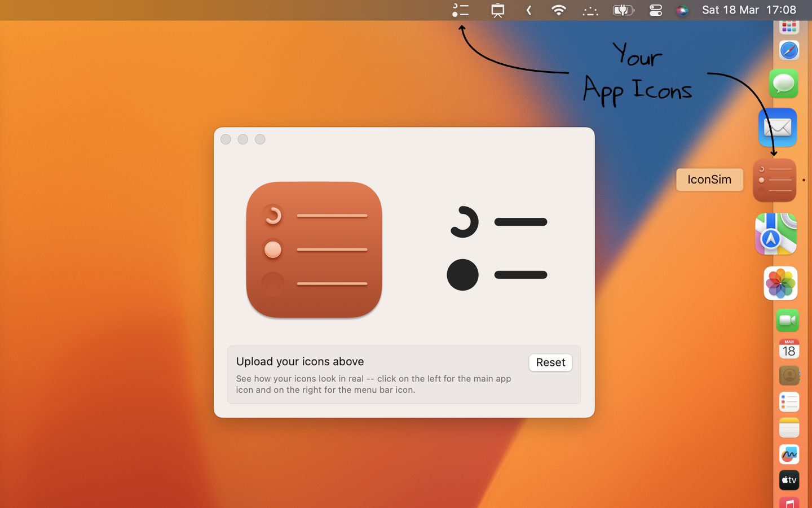812x508 pixels.
Task: Click the menu bar icon preview to upload
Action: click(x=497, y=248)
